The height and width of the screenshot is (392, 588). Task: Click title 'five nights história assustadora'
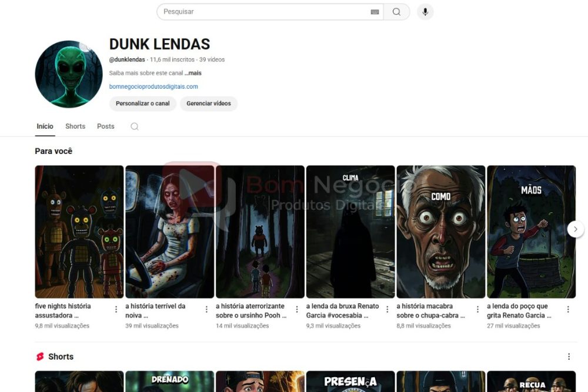click(63, 311)
